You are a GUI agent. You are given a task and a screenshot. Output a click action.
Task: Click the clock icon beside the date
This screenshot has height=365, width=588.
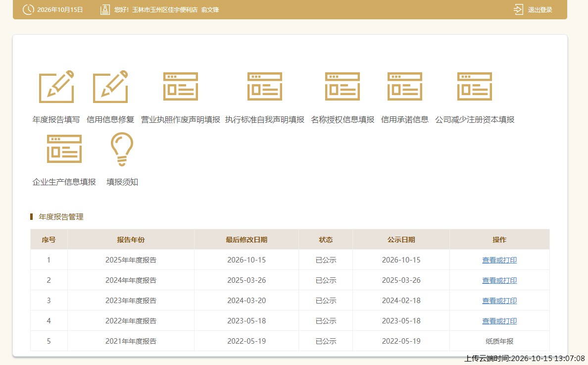coord(28,10)
